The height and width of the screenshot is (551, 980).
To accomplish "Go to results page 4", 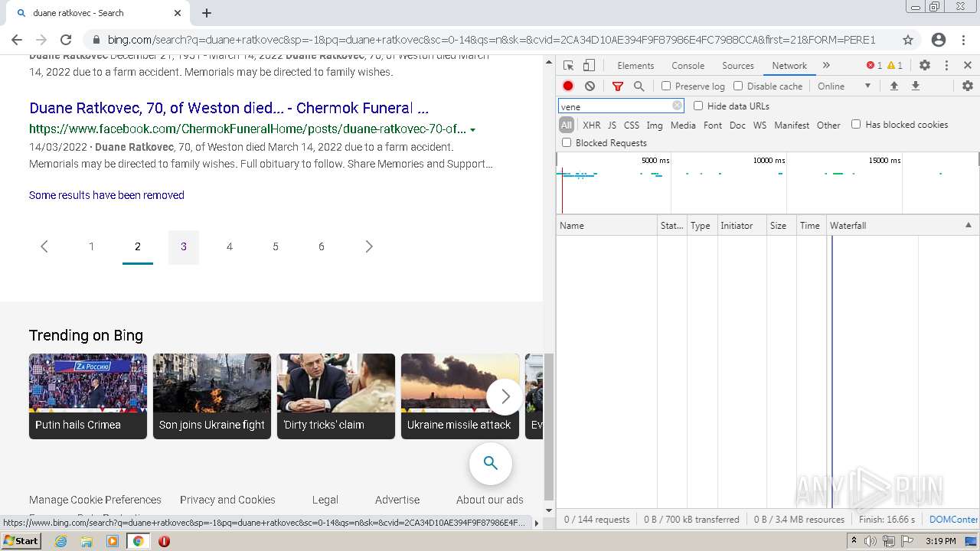I will (x=230, y=246).
